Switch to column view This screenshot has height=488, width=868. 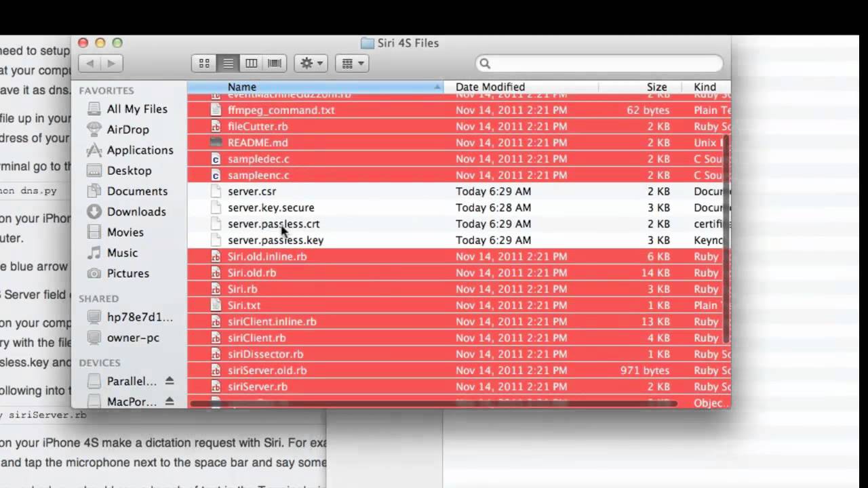click(251, 64)
